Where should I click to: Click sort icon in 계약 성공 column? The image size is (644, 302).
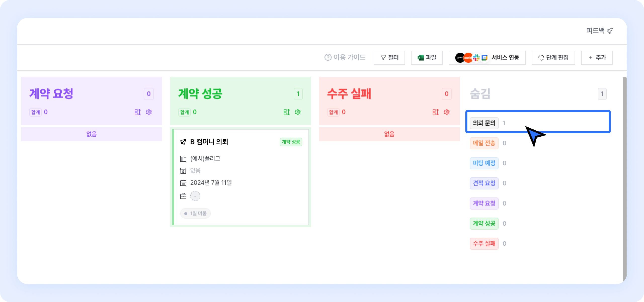287,112
